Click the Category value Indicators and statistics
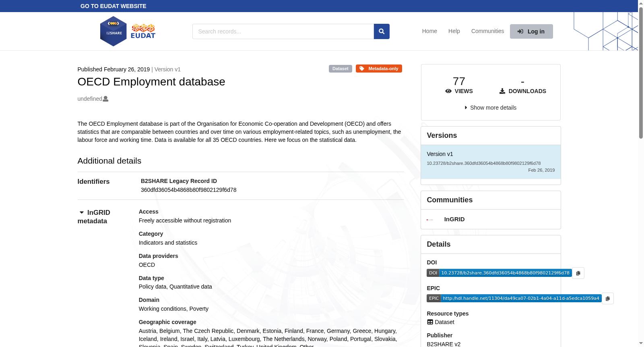Viewport: 644px width, 347px height. [x=168, y=243]
